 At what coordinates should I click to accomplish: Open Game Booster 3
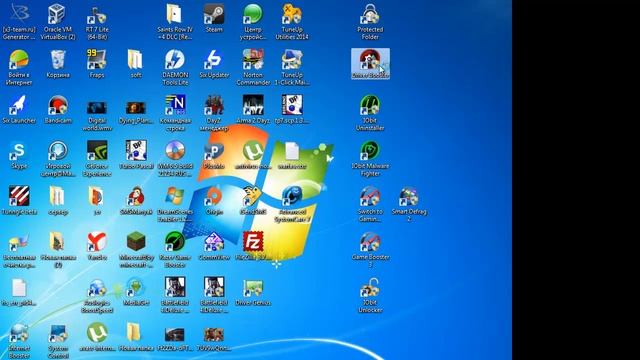(370, 250)
